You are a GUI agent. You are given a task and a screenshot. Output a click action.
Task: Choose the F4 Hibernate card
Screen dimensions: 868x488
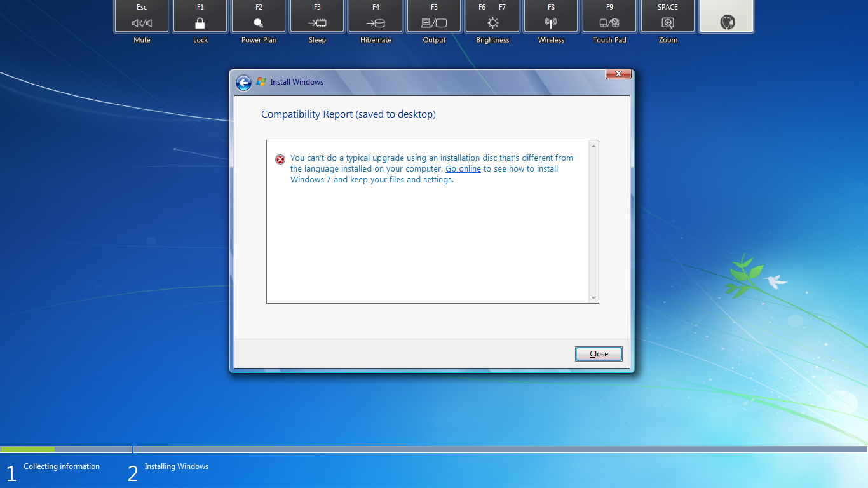(376, 17)
